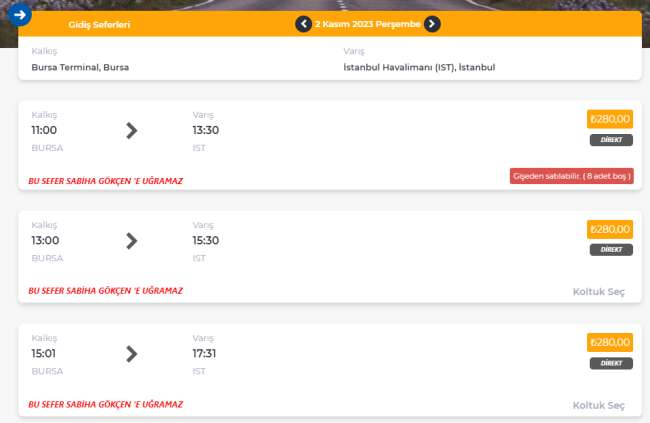Select the ₺280,00 price of 13:00 trip
The image size is (650, 423).
[x=610, y=229]
